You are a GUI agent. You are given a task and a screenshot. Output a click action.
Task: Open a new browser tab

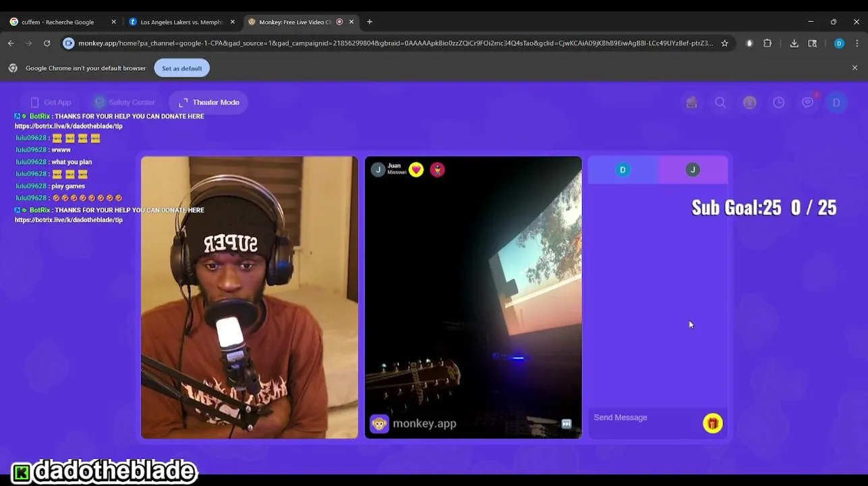click(370, 22)
